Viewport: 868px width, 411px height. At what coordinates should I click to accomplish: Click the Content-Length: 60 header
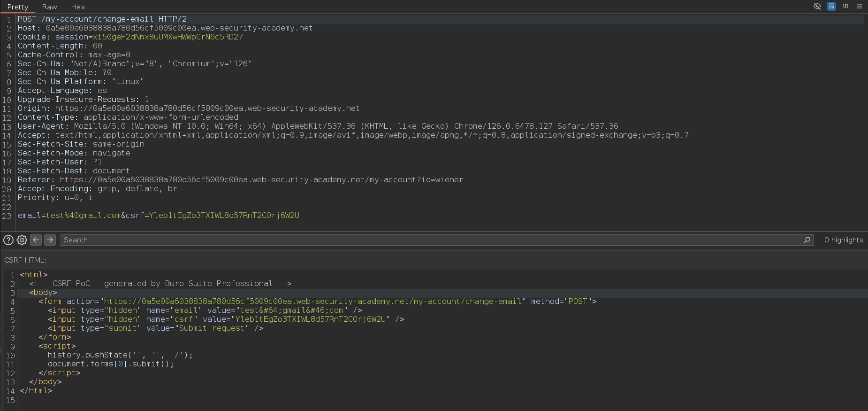[60, 46]
